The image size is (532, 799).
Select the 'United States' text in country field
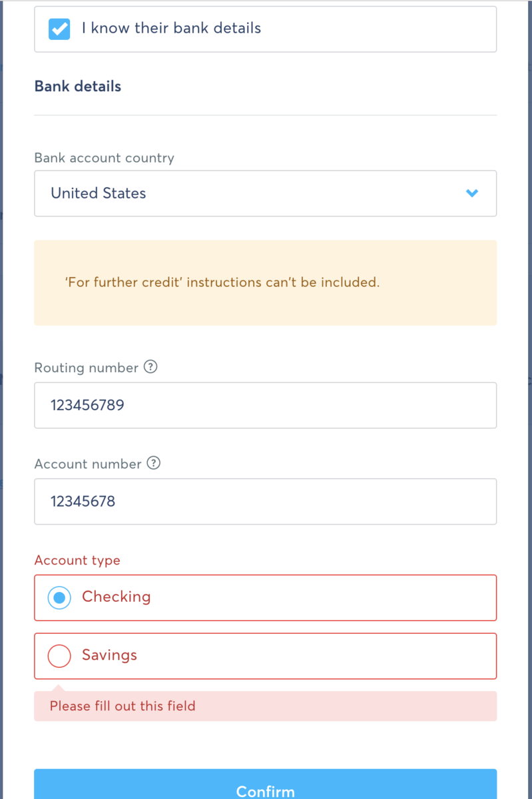click(x=99, y=193)
